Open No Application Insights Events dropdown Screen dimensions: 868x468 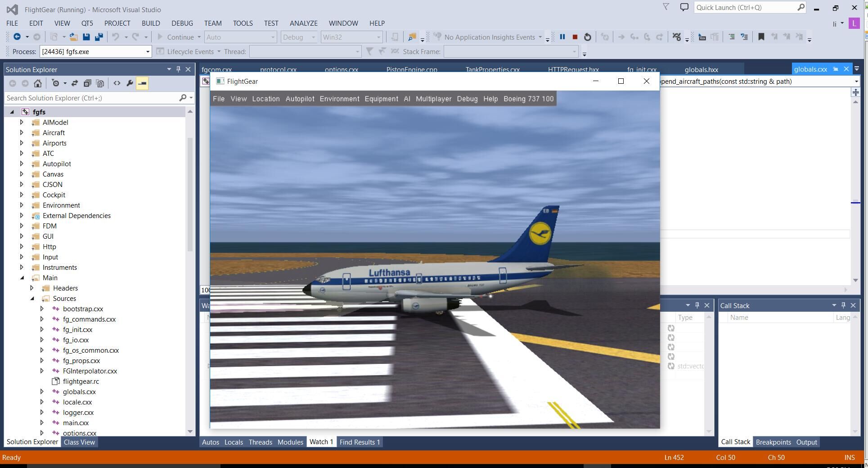point(540,37)
